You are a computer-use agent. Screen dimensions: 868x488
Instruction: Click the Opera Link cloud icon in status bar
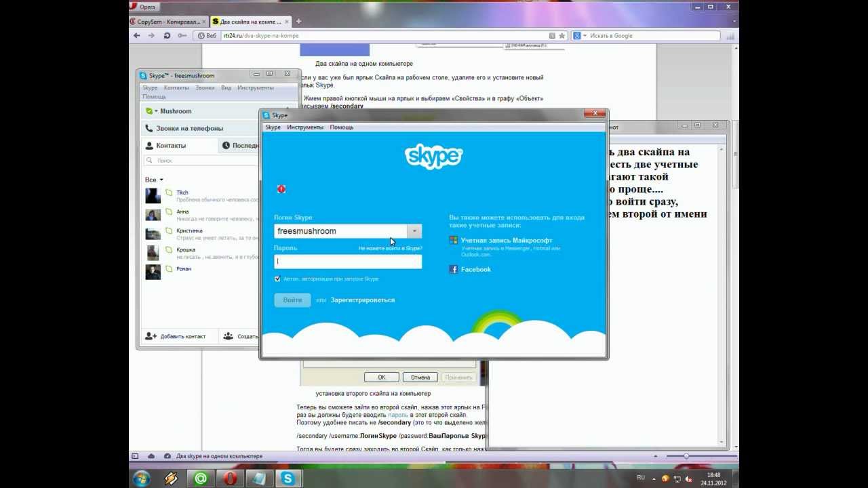click(151, 456)
